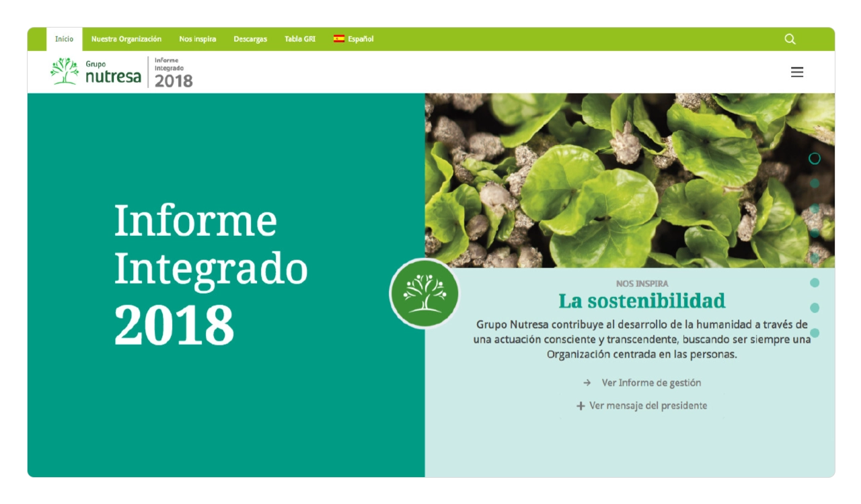Open the hamburger navigation menu
This screenshot has width=861, height=504.
pyautogui.click(x=797, y=73)
